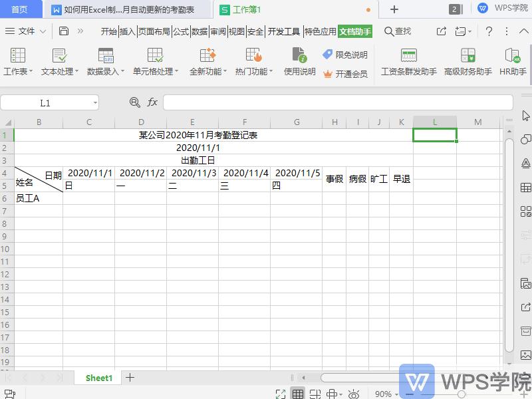This screenshot has height=399, width=532.
Task: Open the 数据录入 data entry tool
Action: (106, 63)
